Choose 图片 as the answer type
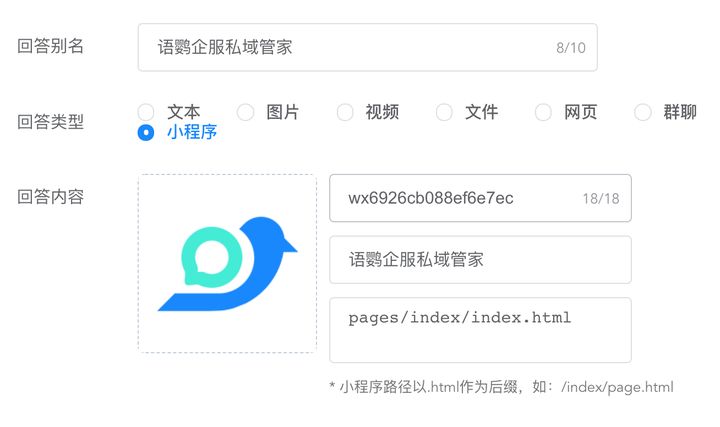 pyautogui.click(x=245, y=112)
